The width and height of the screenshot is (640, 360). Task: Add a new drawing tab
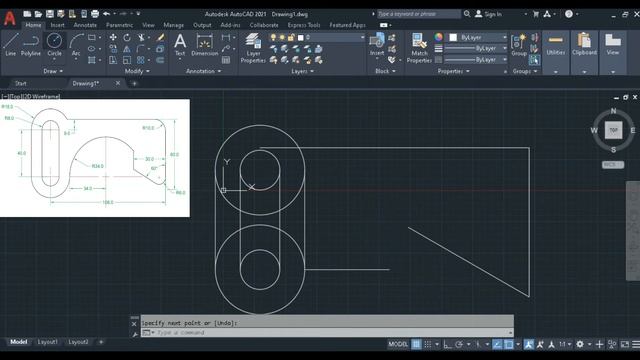134,83
